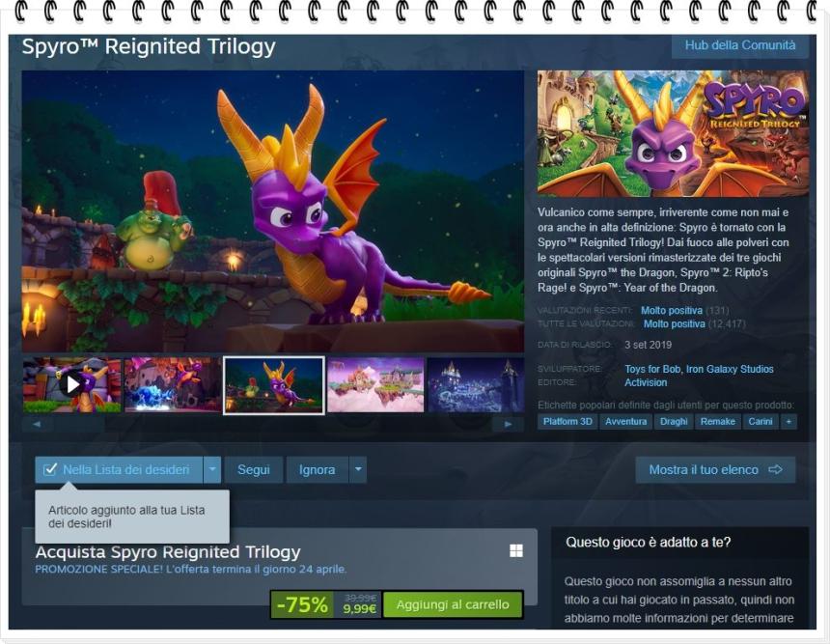Open the Activision publisher page
The width and height of the screenshot is (830, 644).
click(645, 382)
